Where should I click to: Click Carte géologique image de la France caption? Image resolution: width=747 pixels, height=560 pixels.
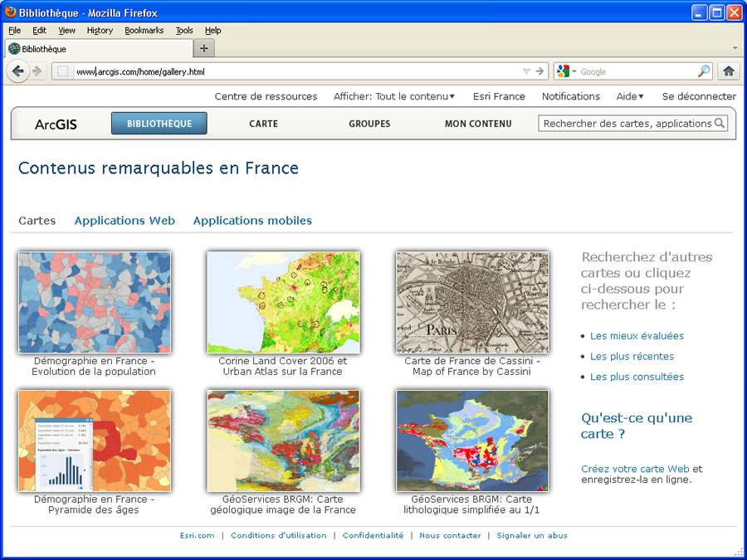click(x=283, y=504)
